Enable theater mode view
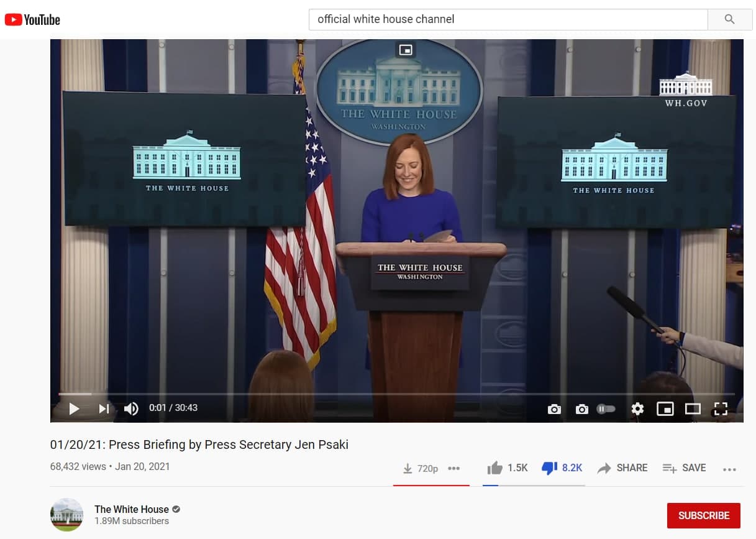This screenshot has width=756, height=539. [x=693, y=408]
